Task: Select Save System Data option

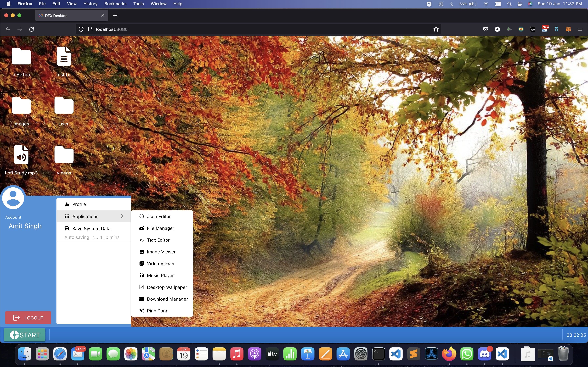Action: pos(91,229)
